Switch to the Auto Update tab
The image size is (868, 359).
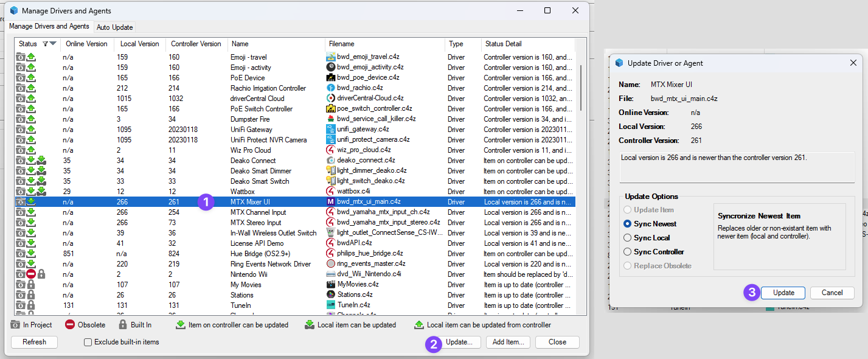pos(114,27)
